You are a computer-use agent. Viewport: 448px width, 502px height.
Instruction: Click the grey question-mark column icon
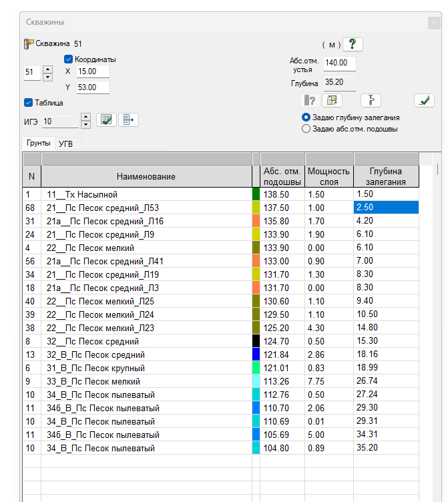click(310, 101)
